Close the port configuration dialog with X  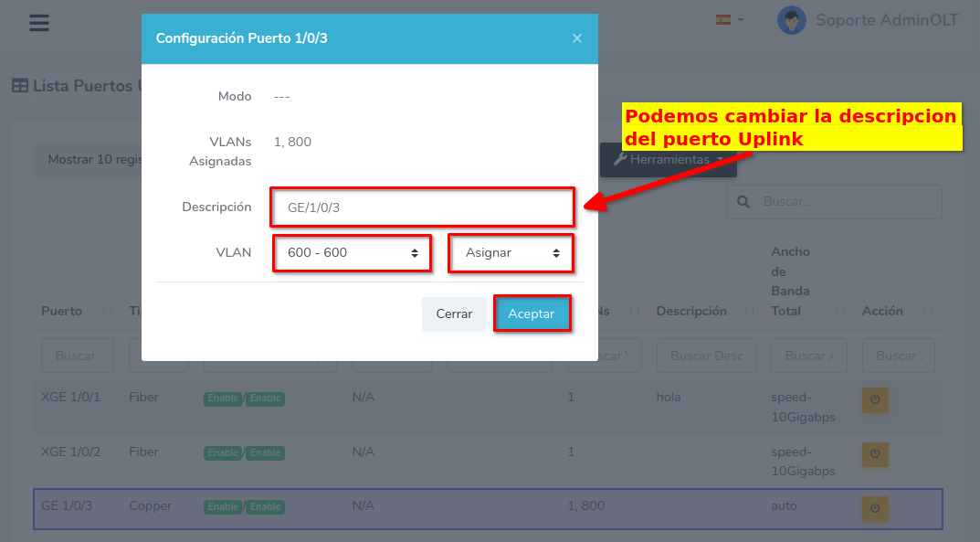tap(576, 38)
